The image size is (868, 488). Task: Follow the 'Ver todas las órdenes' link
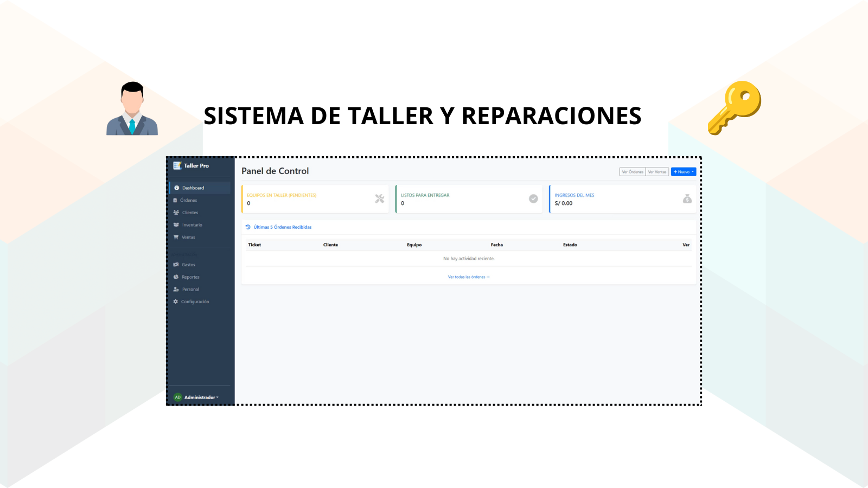coord(469,277)
